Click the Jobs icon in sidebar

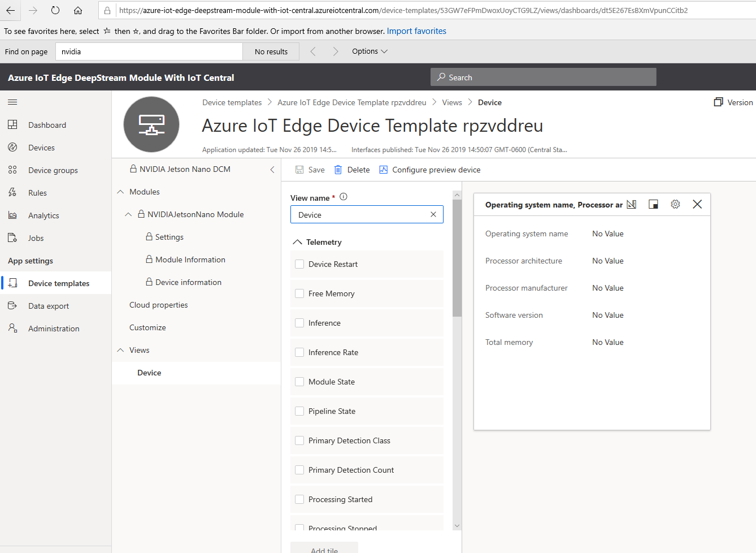click(12, 238)
